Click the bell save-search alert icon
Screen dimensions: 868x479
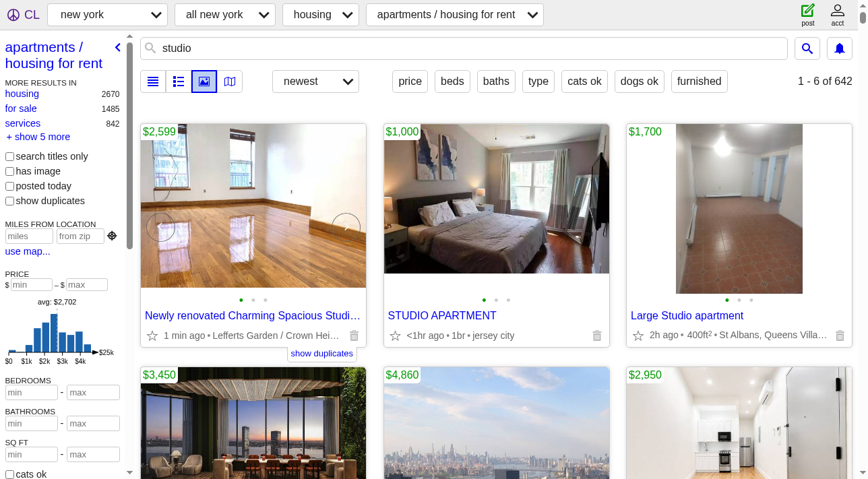click(840, 49)
